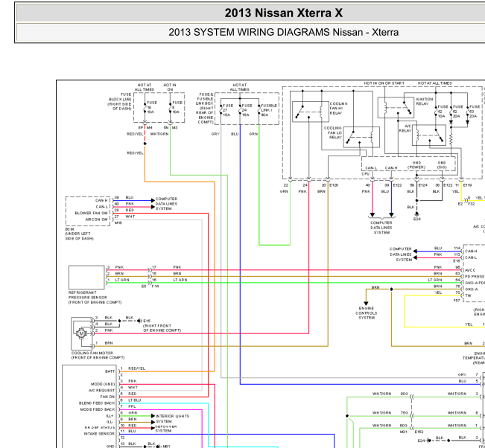Select the BCM (UNDER LEFT SIDE OF DASH) label
The height and width of the screenshot is (448, 485).
click(79, 234)
